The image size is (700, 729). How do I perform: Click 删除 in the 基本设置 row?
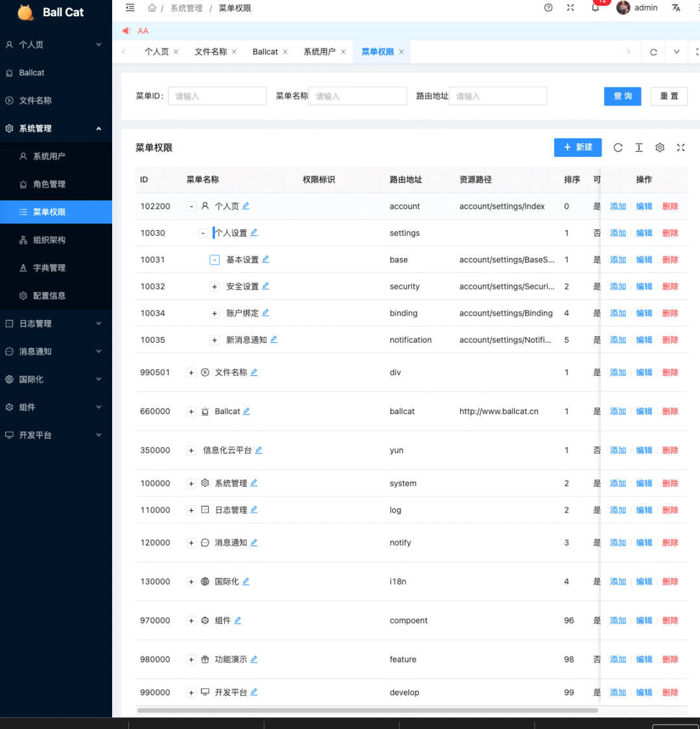(x=670, y=259)
